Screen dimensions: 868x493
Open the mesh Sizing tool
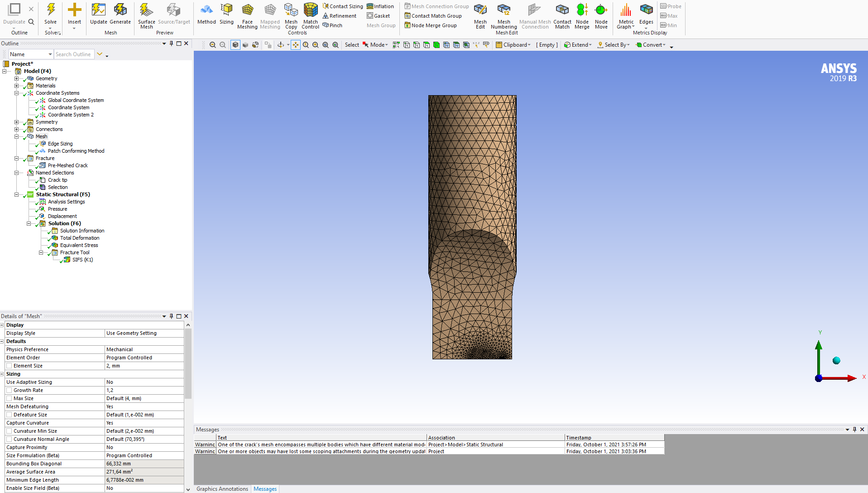(226, 10)
